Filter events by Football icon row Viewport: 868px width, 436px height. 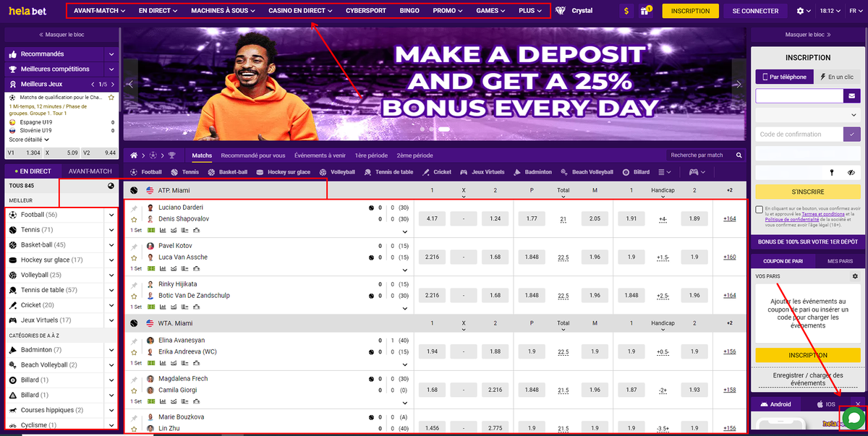click(x=147, y=172)
